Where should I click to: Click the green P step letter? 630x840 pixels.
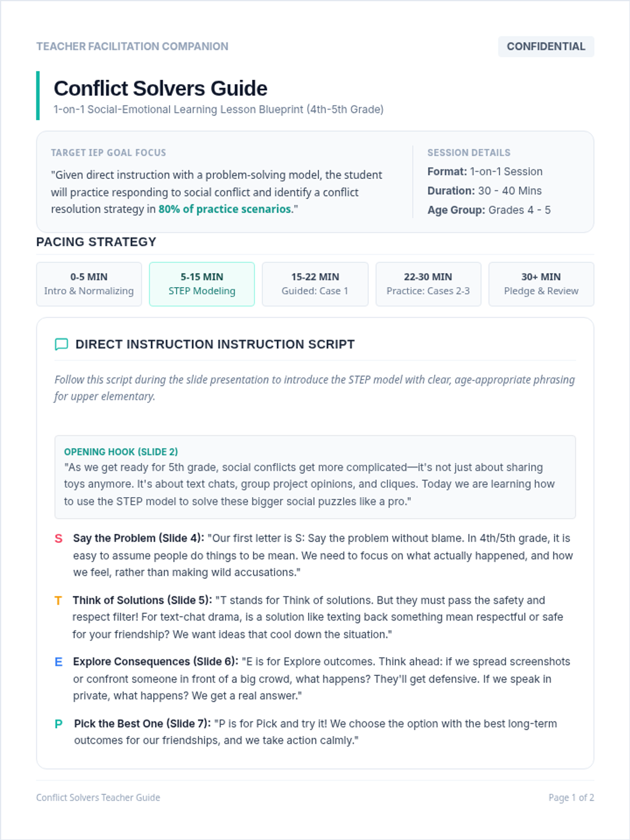coord(59,724)
